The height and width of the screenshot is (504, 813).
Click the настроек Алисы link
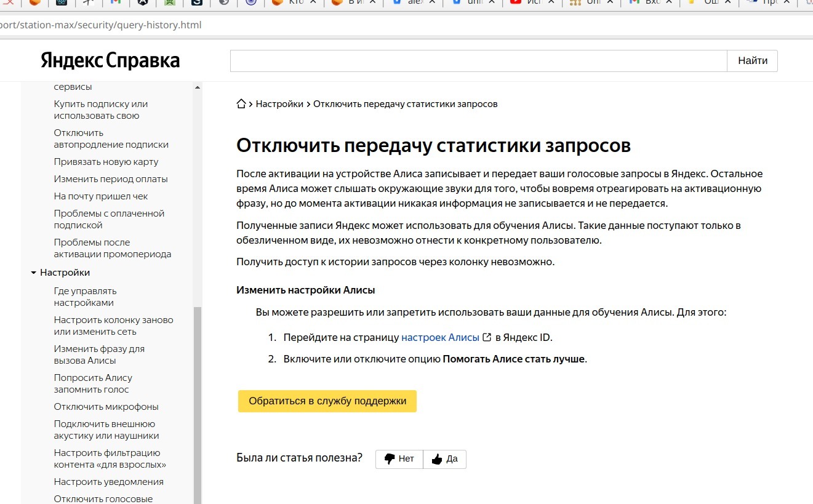coord(440,337)
